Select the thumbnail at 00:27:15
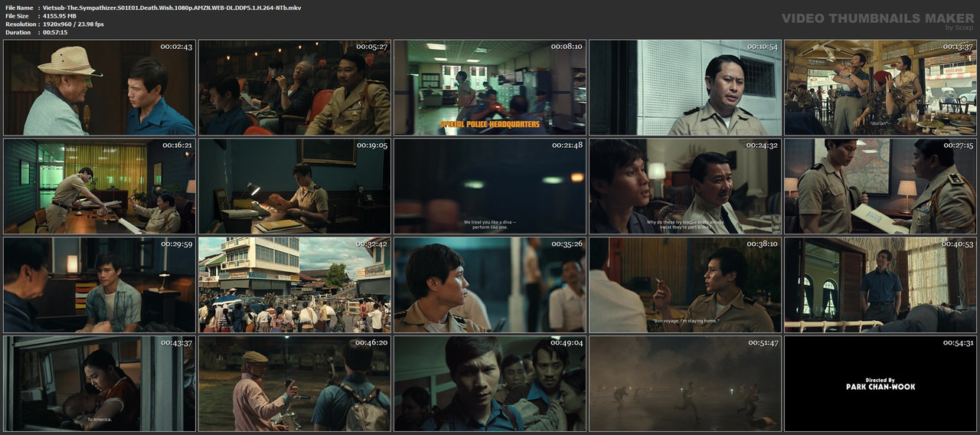This screenshot has height=435, width=980. point(880,186)
